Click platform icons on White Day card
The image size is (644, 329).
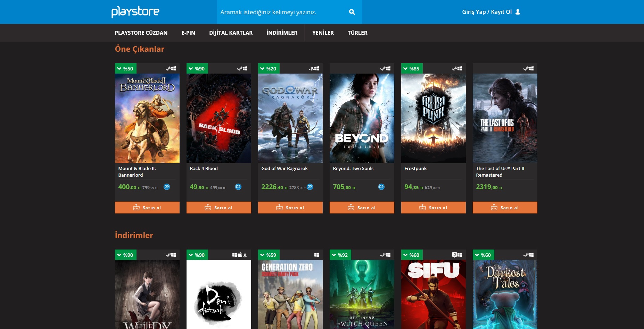[171, 255]
